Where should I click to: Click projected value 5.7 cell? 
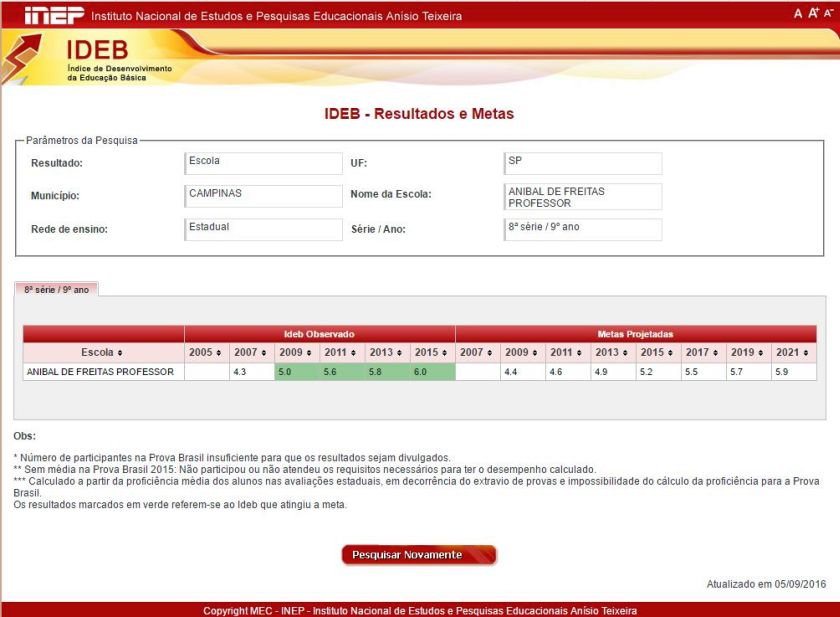pos(748,372)
